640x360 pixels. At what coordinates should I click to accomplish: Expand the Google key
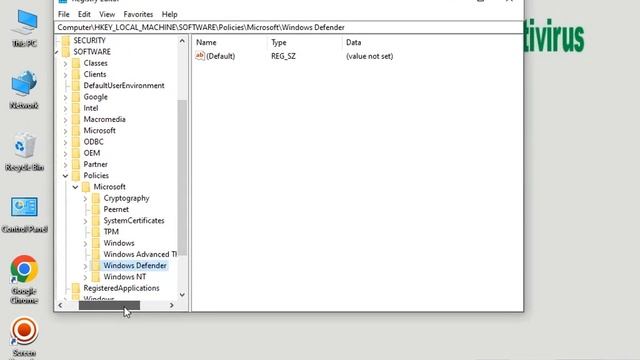tap(65, 97)
